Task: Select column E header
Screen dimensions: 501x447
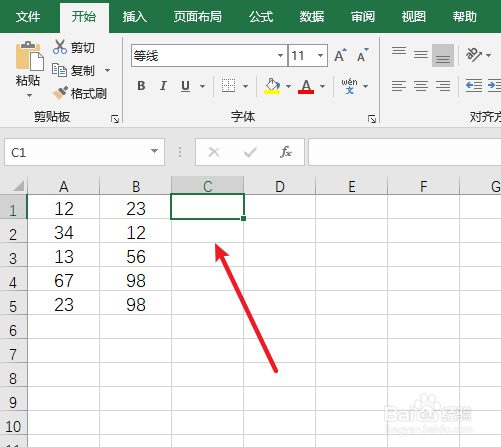Action: (x=352, y=186)
